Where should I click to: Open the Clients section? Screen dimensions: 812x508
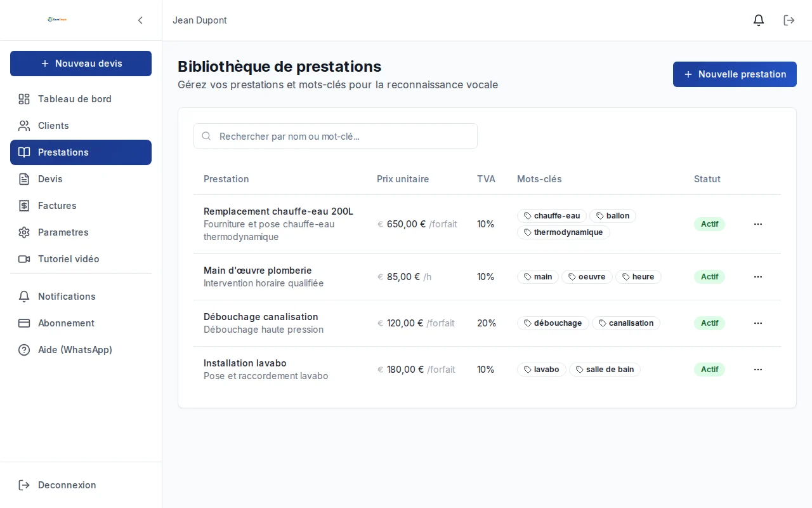pos(81,126)
